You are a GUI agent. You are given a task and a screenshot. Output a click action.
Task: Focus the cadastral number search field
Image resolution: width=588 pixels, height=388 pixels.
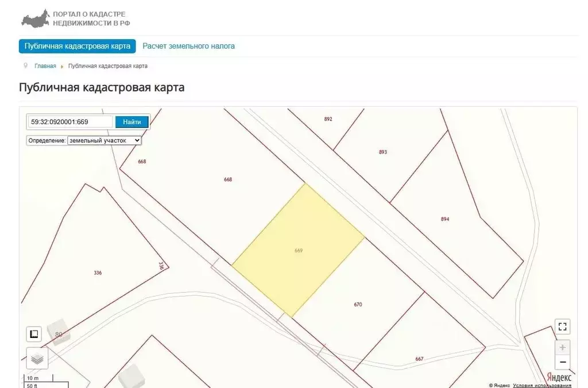(x=71, y=122)
